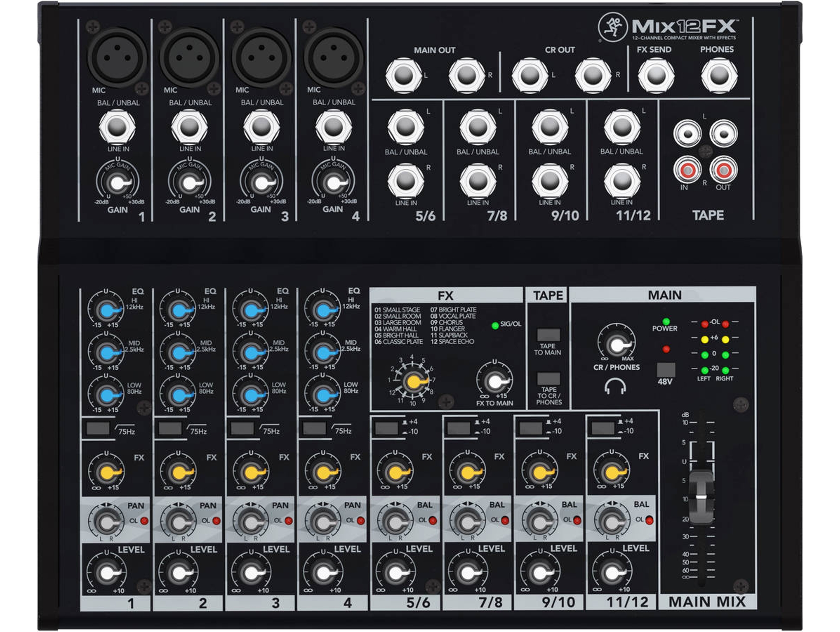Click channel 5/6 yellow FX send knob
Image resolution: width=840 pixels, height=632 pixels.
click(x=395, y=472)
